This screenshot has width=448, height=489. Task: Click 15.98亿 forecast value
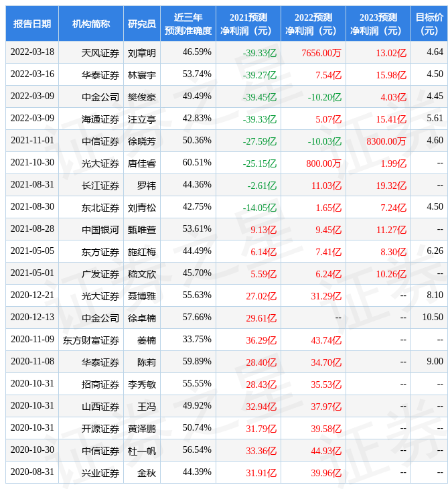[391, 75]
